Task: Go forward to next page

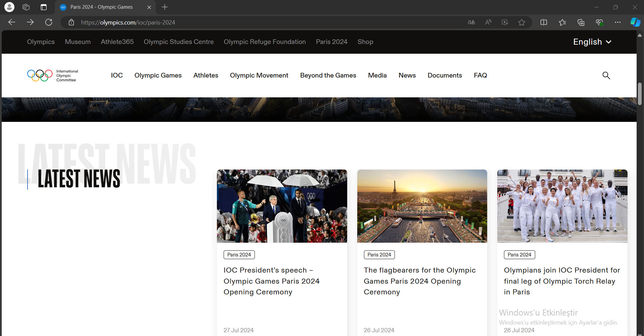Action: pos(30,22)
